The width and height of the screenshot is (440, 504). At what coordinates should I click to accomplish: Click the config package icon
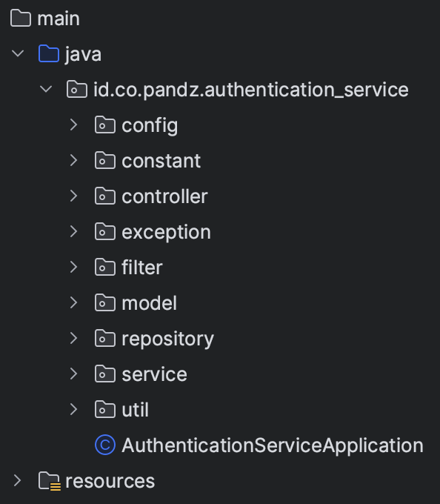click(x=105, y=125)
